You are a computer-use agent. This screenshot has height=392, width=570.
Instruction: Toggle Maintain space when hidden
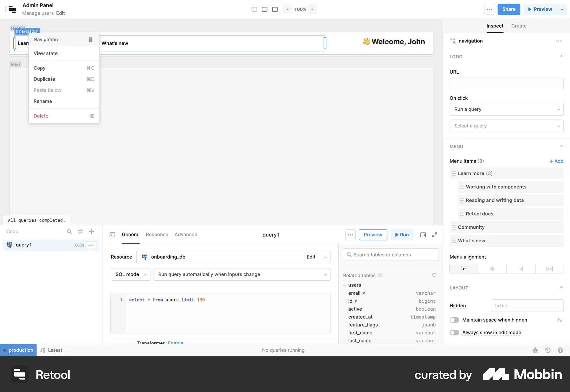click(454, 320)
